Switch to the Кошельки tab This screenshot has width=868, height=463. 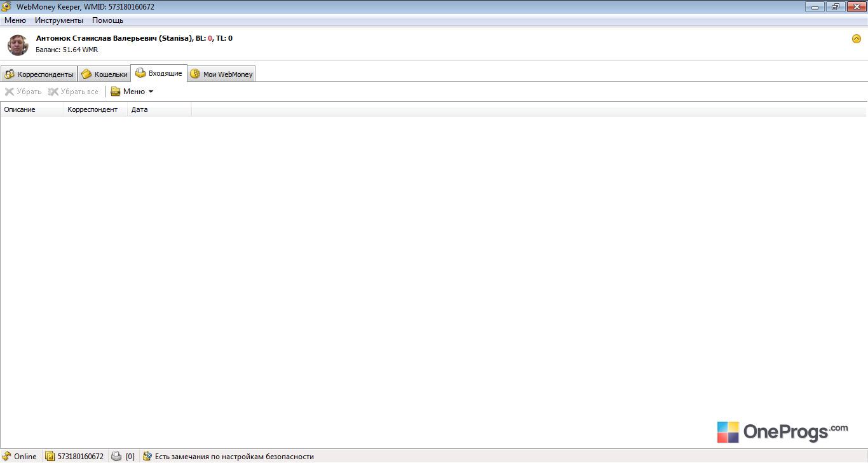(x=104, y=74)
